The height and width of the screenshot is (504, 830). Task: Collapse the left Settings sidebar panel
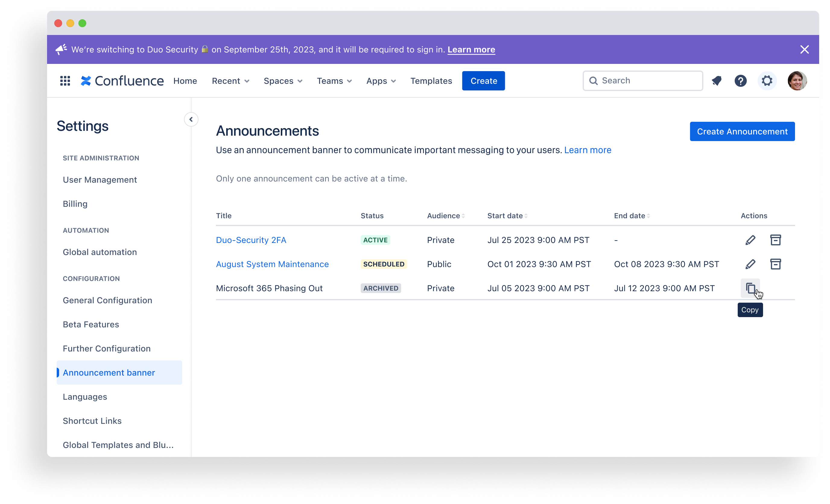pos(191,119)
